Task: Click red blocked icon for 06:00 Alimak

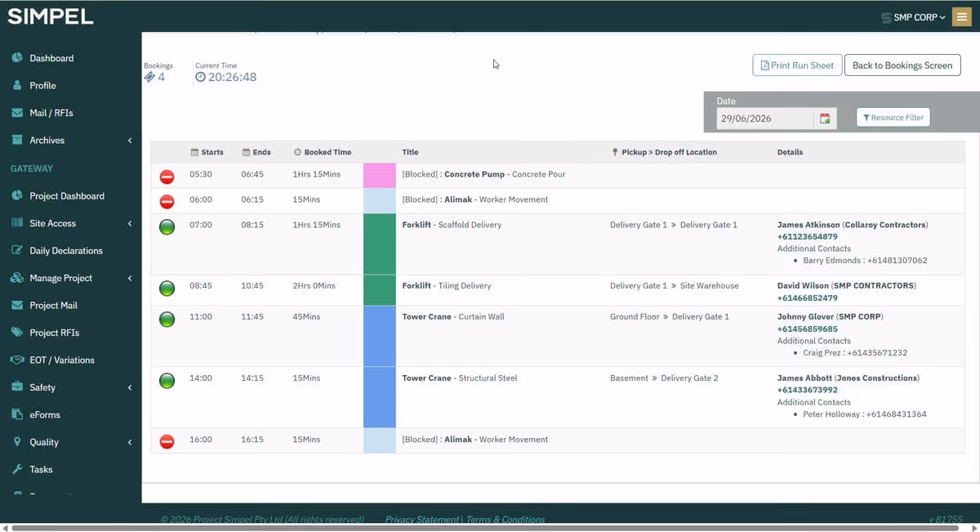Action: pyautogui.click(x=167, y=201)
